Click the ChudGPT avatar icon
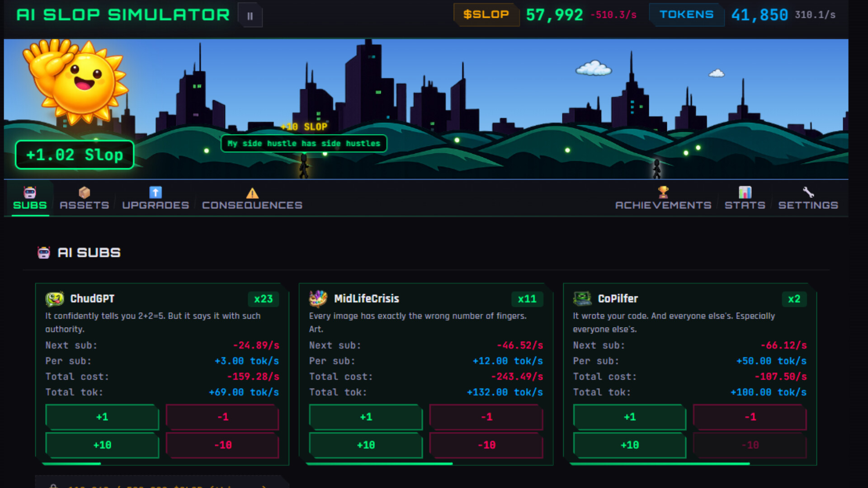Screen dimensions: 868x488 click(54, 299)
